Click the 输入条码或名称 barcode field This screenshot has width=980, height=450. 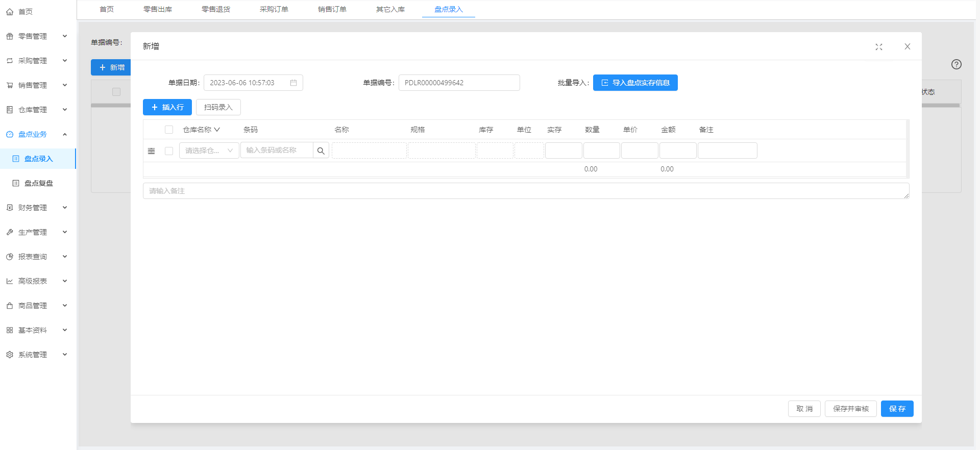coord(277,151)
